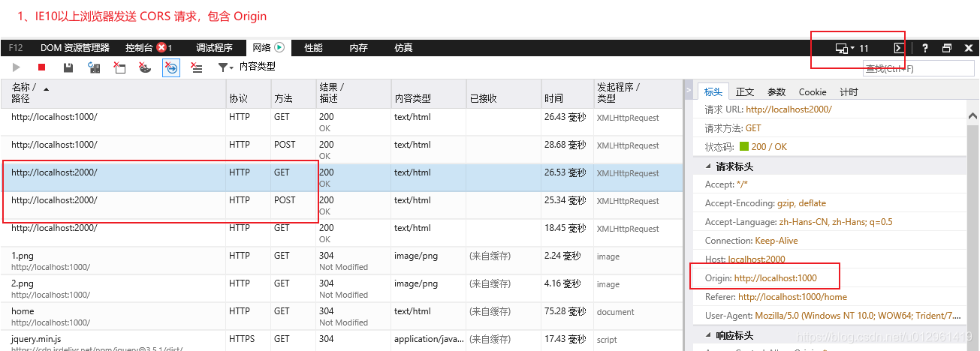Clear cookies toolbar icon

tap(146, 67)
